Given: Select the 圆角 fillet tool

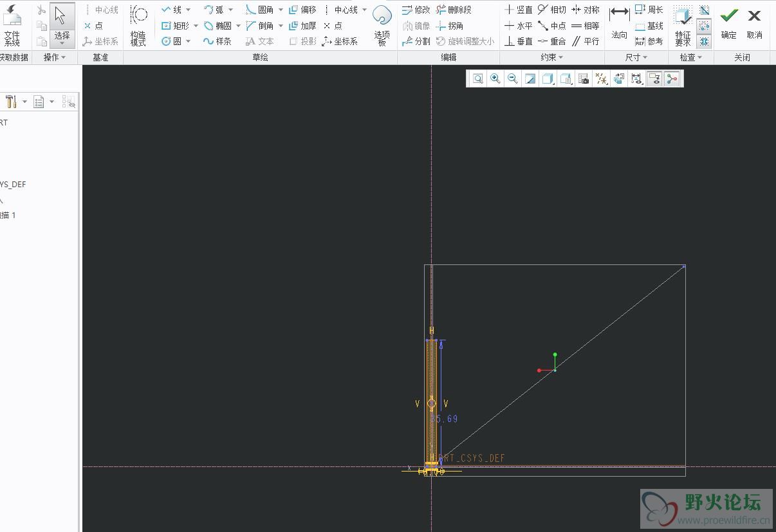Looking at the screenshot, I should 260,10.
